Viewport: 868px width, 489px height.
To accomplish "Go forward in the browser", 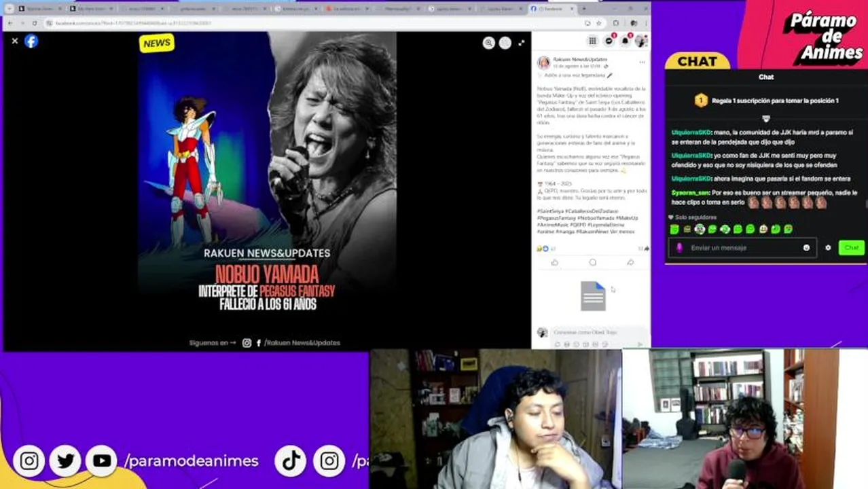I will click(22, 23).
